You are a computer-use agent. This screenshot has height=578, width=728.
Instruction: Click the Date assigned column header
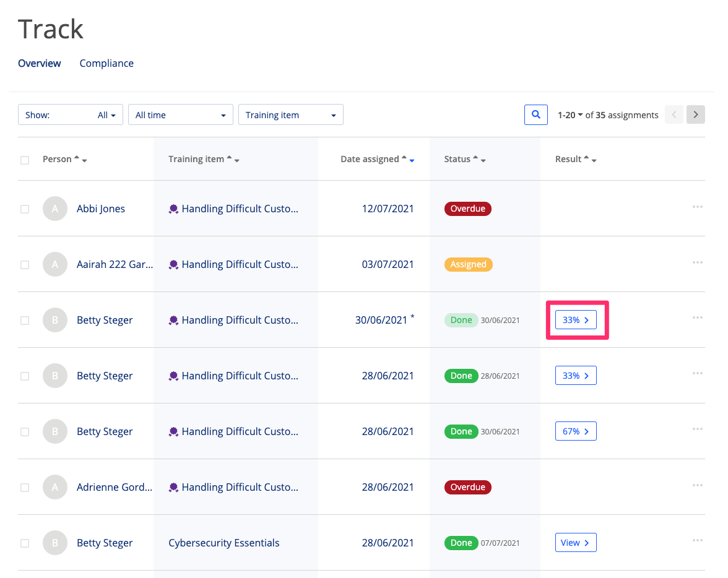(x=370, y=159)
